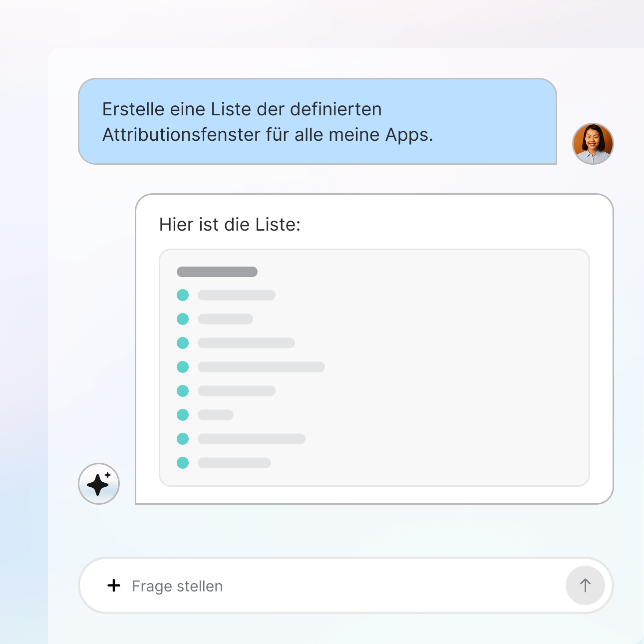Open the longest list item, fourth row
644x644 pixels.
click(261, 367)
